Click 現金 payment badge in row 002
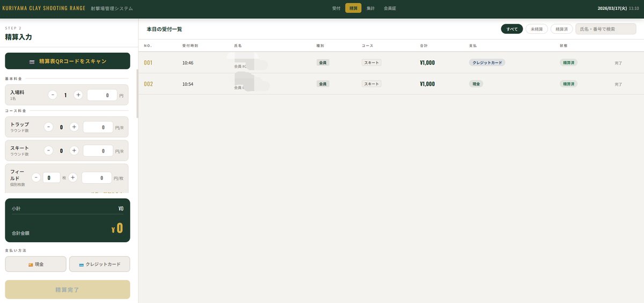Screen dimensions: 644x303 click(x=475, y=84)
